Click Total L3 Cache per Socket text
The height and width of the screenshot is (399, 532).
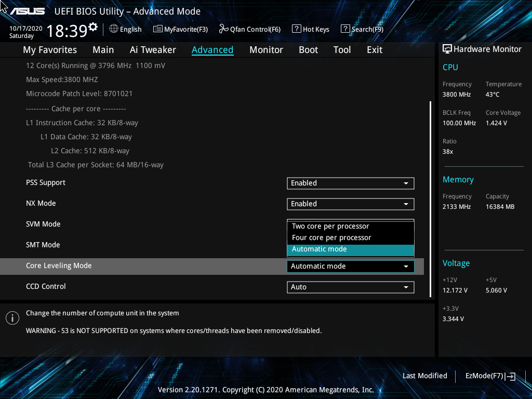click(96, 165)
